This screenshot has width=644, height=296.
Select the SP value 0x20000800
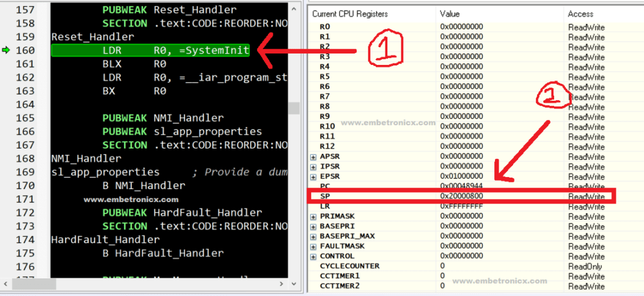point(461,196)
